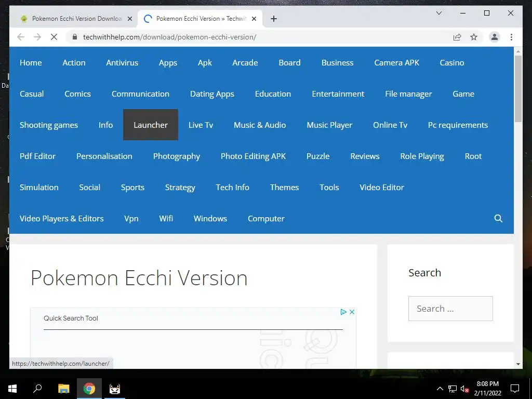Screen dimensions: 532x399
Task: Click the forward navigation arrow
Action: pyautogui.click(x=37, y=37)
